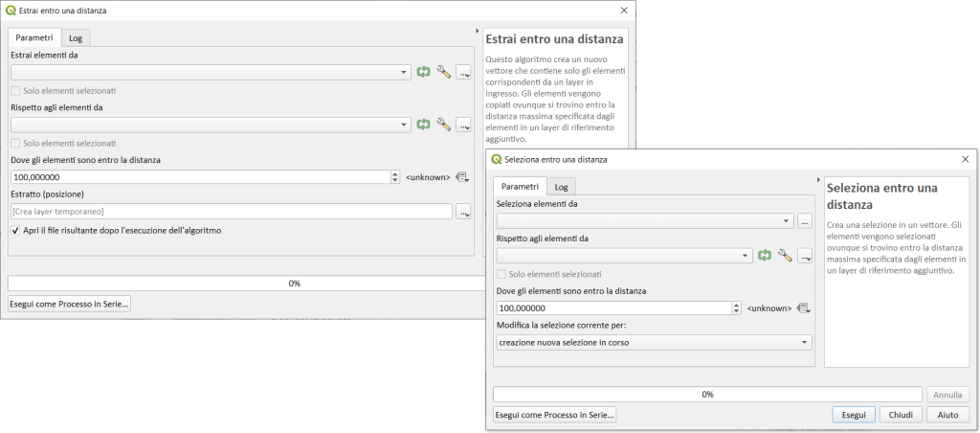Click green iterate icon in Seleziona dialog
This screenshot has height=433, width=980.
coord(765,256)
